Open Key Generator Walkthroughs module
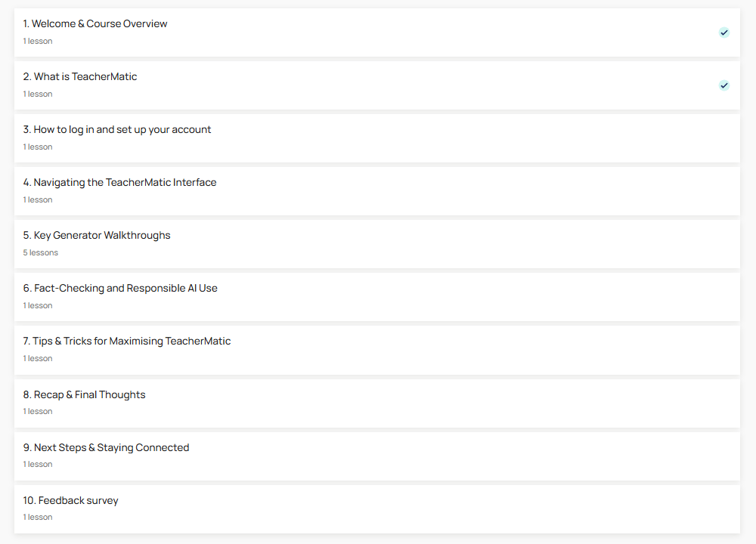Viewport: 756px width, 544px height. point(97,235)
